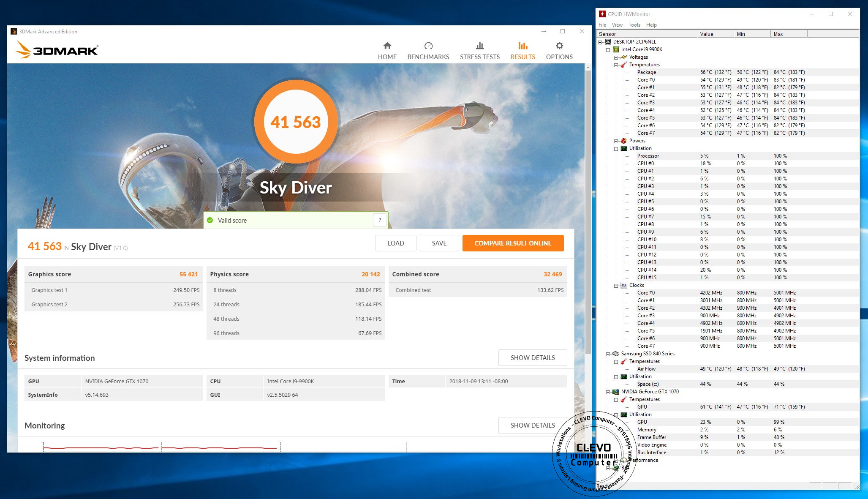This screenshot has width=868, height=499.
Task: Click the CPU Utilization graph icon
Action: tap(624, 148)
